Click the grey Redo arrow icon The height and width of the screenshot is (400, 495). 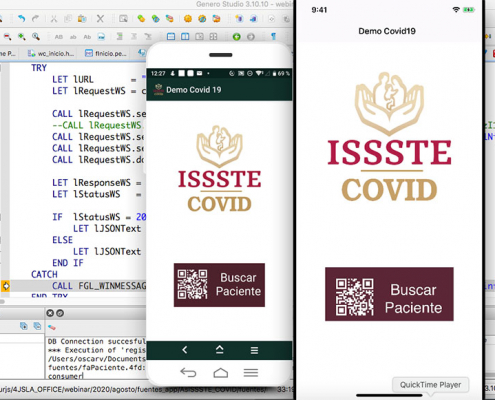(36, 19)
